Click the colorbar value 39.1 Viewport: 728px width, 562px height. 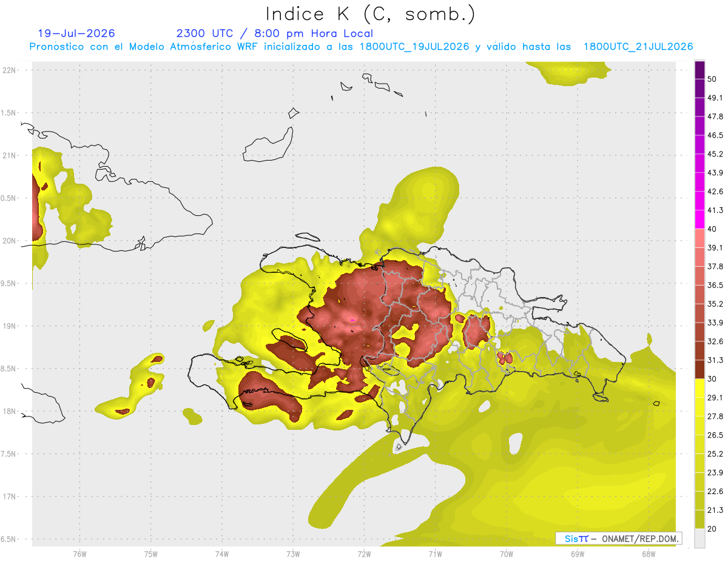click(716, 247)
